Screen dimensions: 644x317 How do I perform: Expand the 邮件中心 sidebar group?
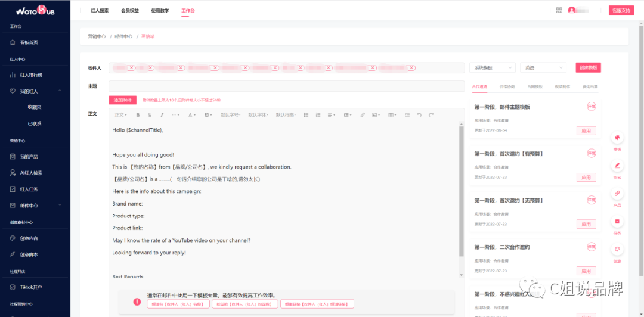tap(60, 206)
